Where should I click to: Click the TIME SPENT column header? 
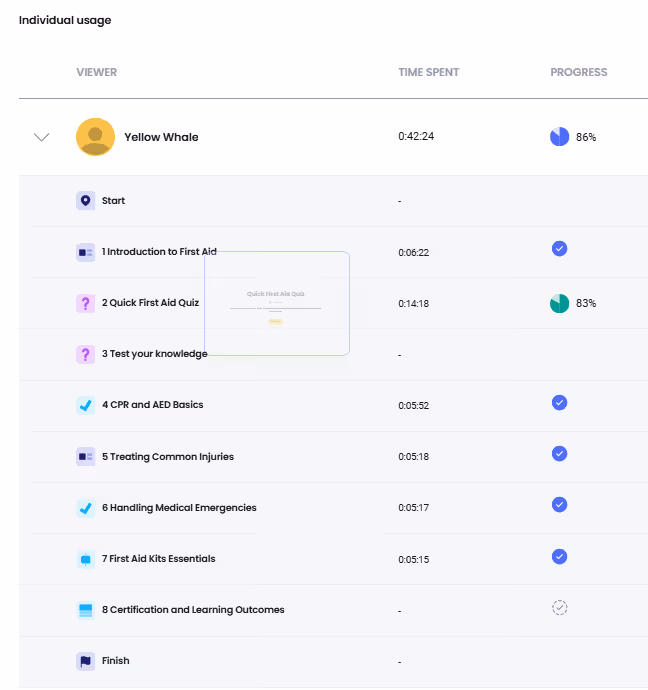[428, 72]
